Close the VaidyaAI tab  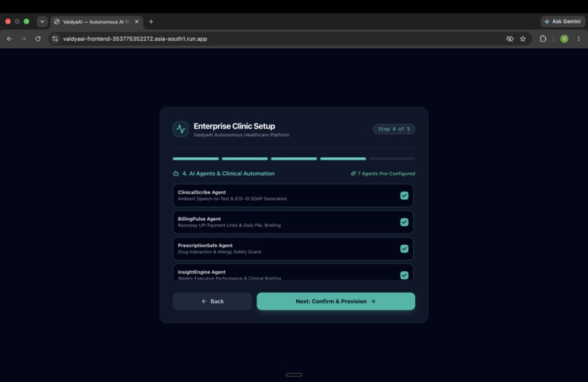click(136, 22)
